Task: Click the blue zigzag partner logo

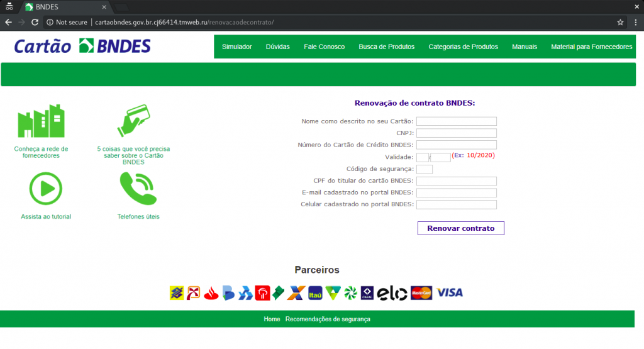Action: (x=245, y=293)
